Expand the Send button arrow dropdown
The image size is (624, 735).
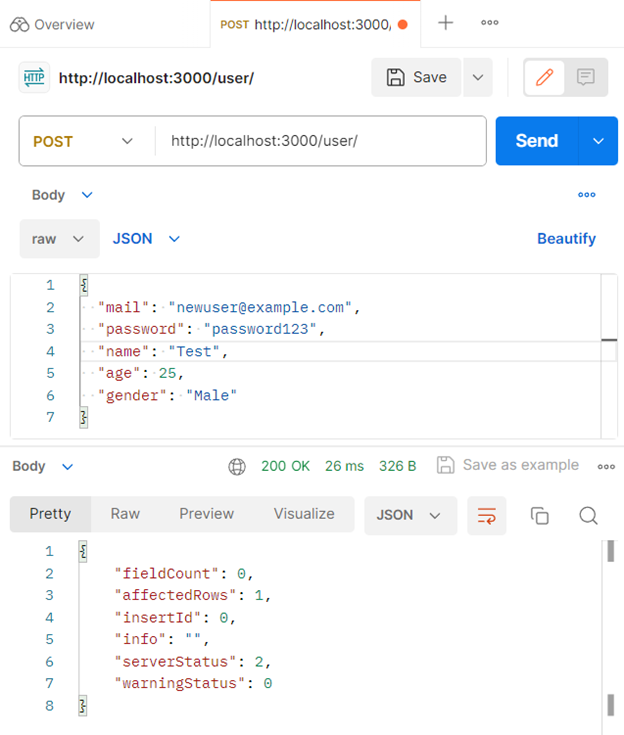pyautogui.click(x=598, y=141)
